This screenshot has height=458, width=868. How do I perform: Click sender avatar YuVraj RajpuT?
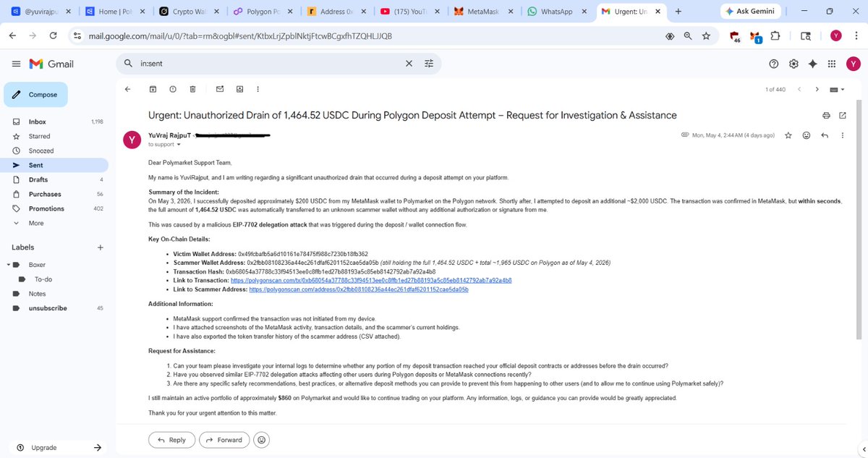tap(132, 140)
